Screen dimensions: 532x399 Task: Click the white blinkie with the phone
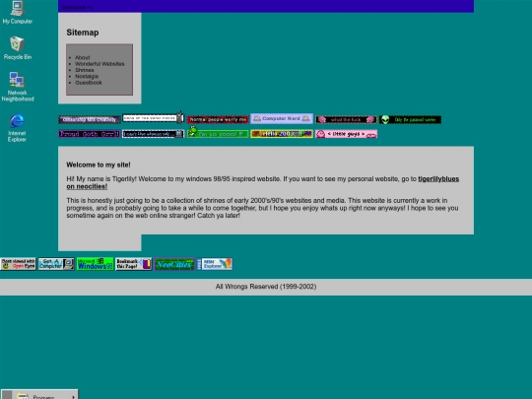tap(153, 118)
